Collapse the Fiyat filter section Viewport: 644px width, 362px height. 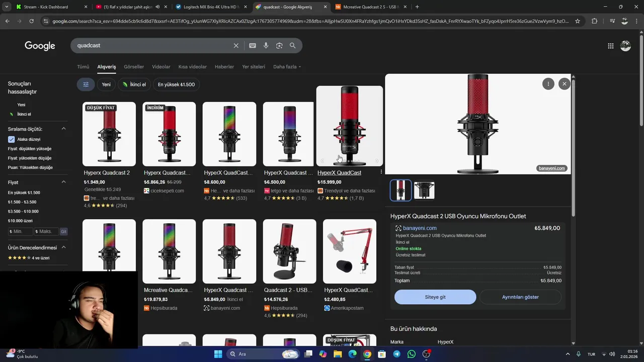pos(64,182)
